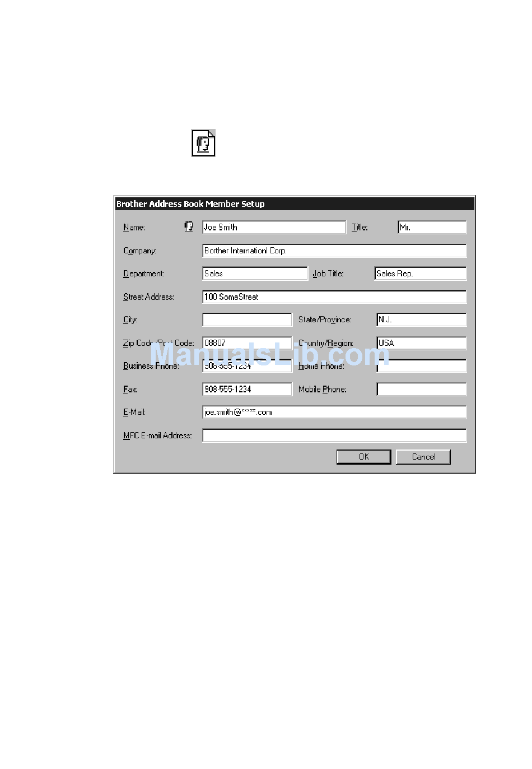Click the Country/Region field with USA
The width and height of the screenshot is (532, 769).
421,343
